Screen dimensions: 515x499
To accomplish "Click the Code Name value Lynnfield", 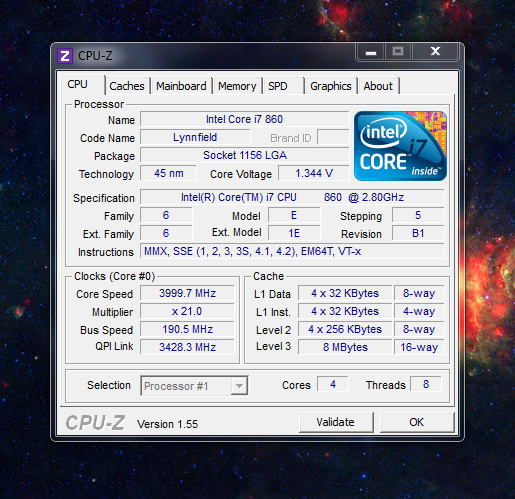I will [x=195, y=137].
